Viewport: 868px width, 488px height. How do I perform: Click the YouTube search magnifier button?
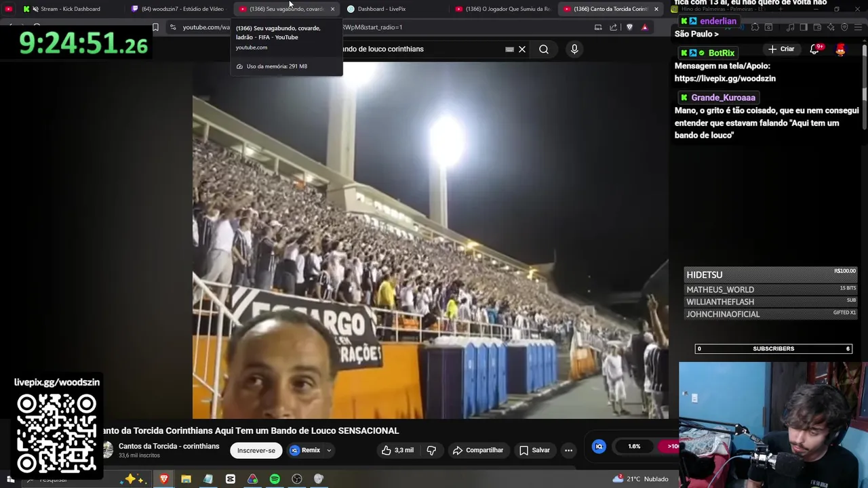pos(544,49)
